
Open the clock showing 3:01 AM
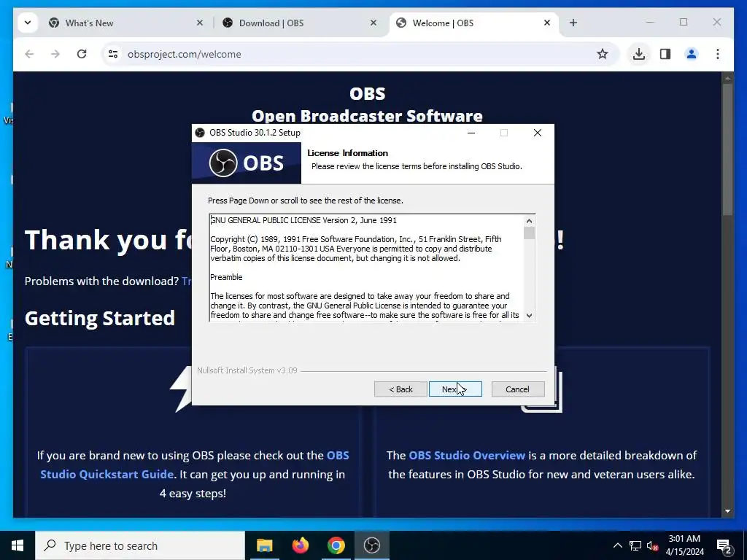[684, 545]
